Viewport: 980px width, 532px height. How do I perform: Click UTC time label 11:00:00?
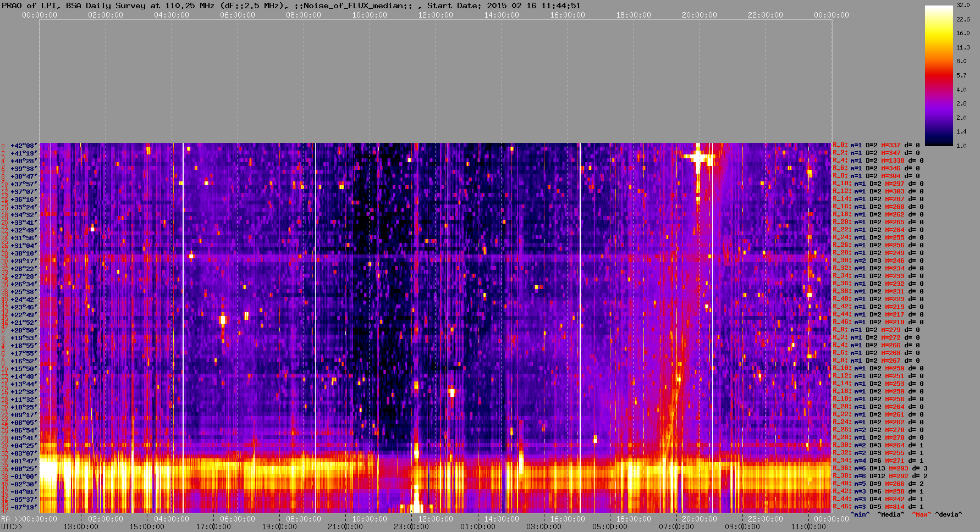[x=808, y=527]
